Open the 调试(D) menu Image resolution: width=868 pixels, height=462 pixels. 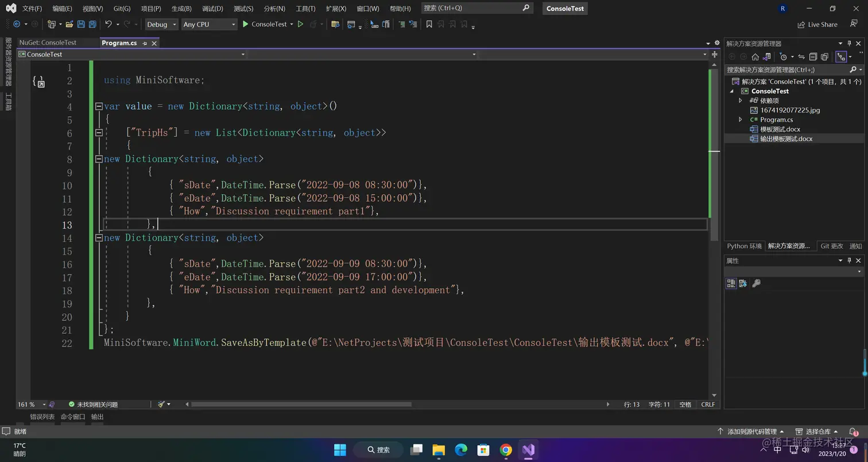tap(212, 9)
